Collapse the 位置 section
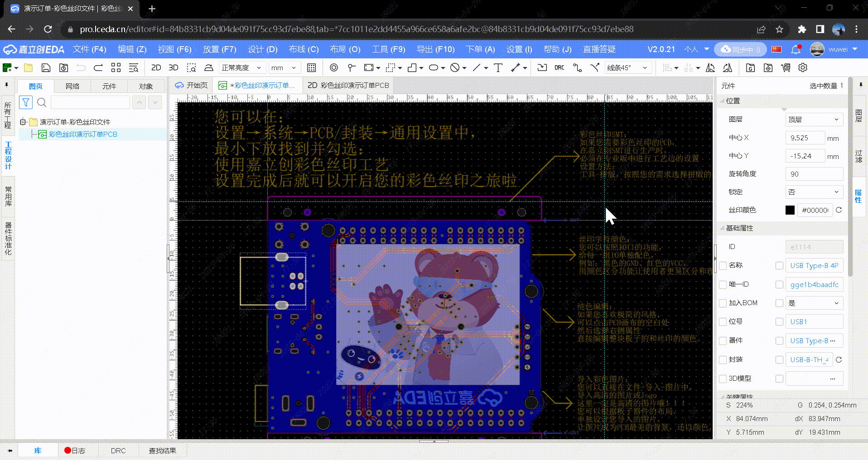The image size is (868, 460). pos(722,101)
